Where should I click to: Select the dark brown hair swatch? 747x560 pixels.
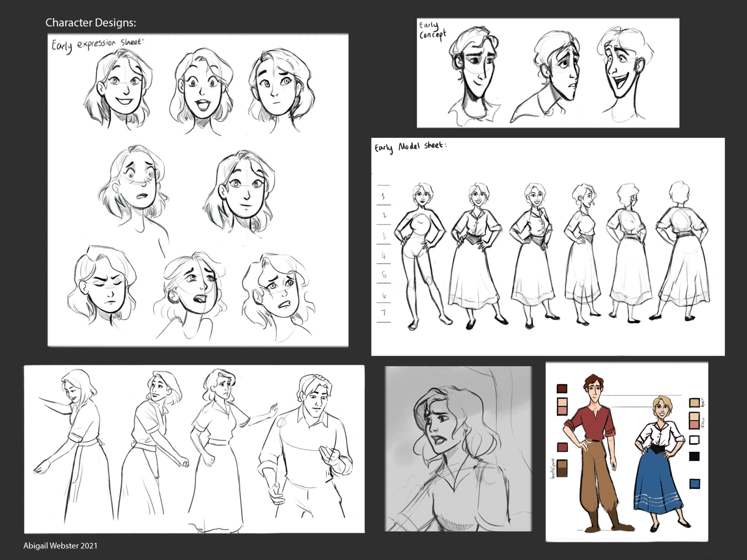pyautogui.click(x=562, y=389)
